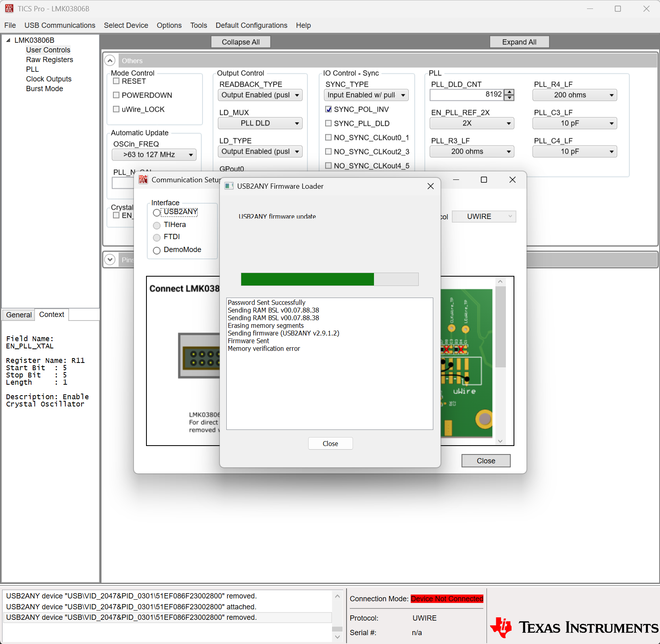
Task: Open the EN_PLL_REF_2X dropdown
Action: (x=472, y=123)
